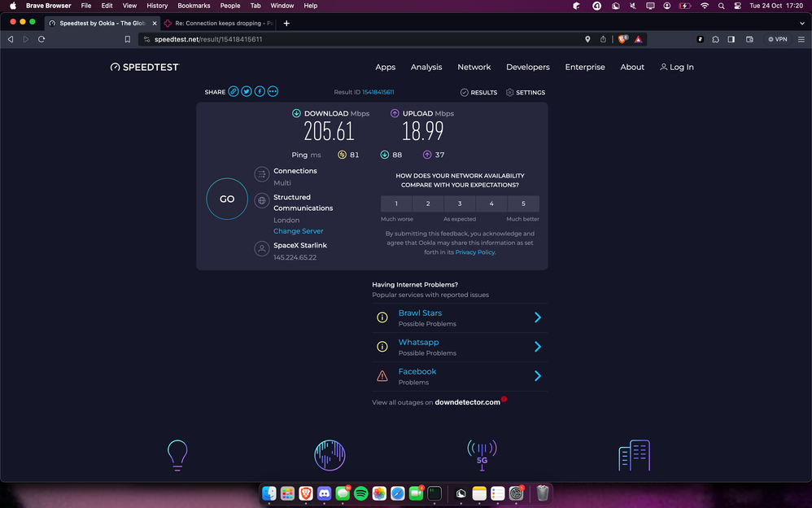Open the Bookmarks menu in the menu bar
Viewport: 812px width, 508px height.
coord(194,6)
